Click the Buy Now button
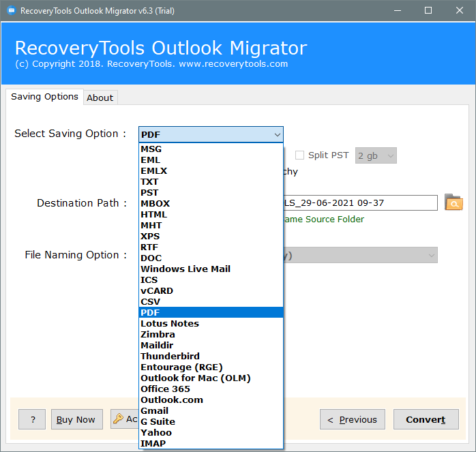This screenshot has width=476, height=452. click(x=77, y=419)
